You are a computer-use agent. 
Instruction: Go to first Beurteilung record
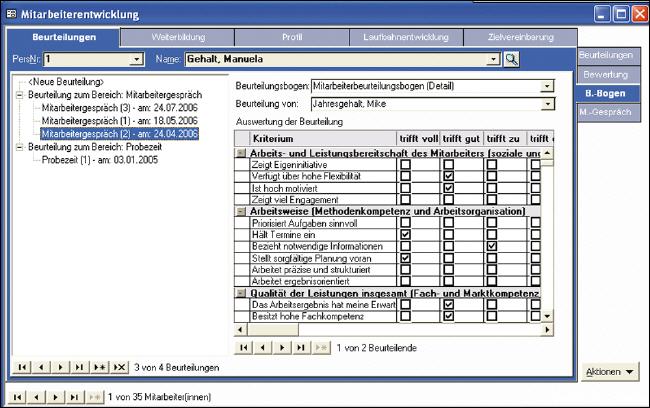pyautogui.click(x=22, y=367)
